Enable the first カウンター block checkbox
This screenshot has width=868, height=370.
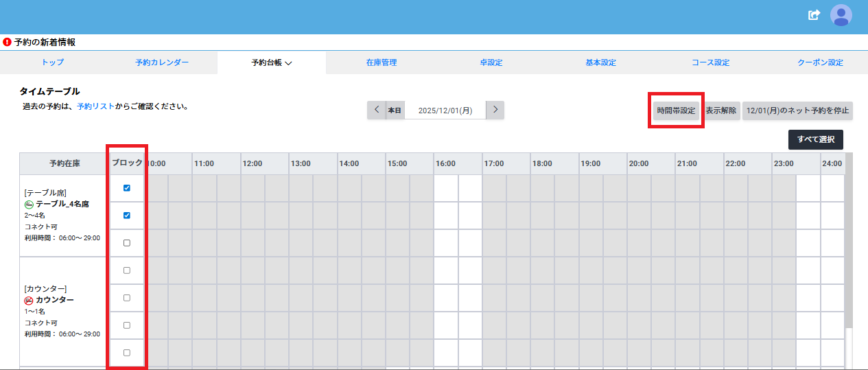coord(126,270)
